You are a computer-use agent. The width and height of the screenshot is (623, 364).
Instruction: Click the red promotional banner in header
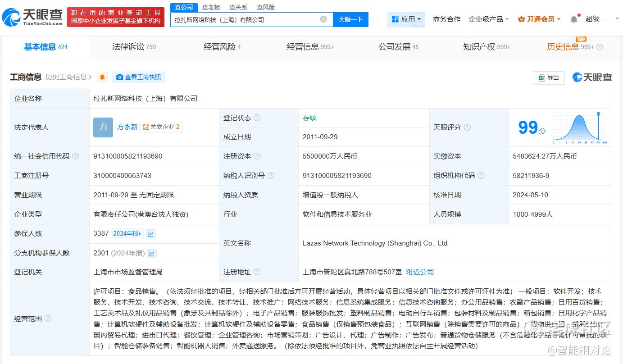pyautogui.click(x=116, y=17)
